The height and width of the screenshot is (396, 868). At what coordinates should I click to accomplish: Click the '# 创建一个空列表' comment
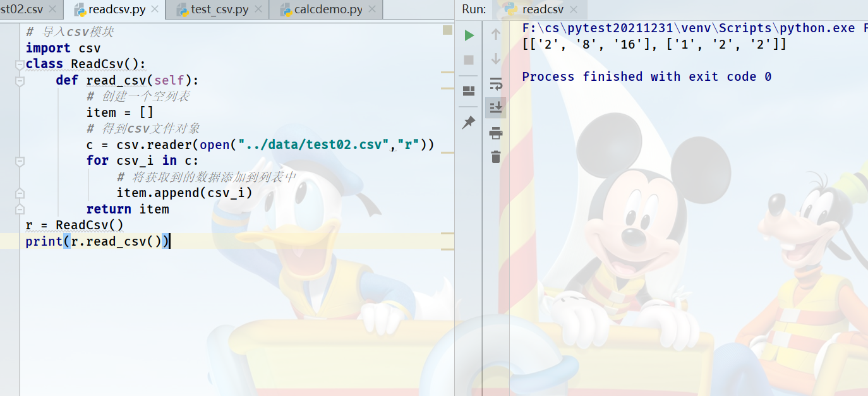coord(138,96)
